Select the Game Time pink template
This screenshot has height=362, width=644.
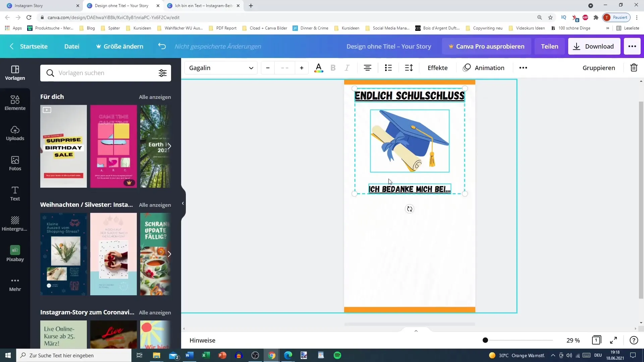[x=113, y=146]
